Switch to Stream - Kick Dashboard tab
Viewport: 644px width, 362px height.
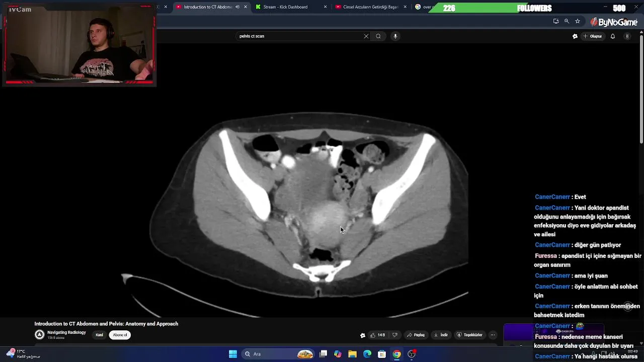coord(285,7)
